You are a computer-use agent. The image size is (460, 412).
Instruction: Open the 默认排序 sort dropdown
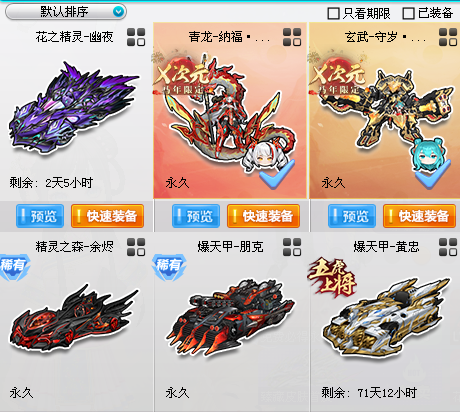tap(66, 12)
